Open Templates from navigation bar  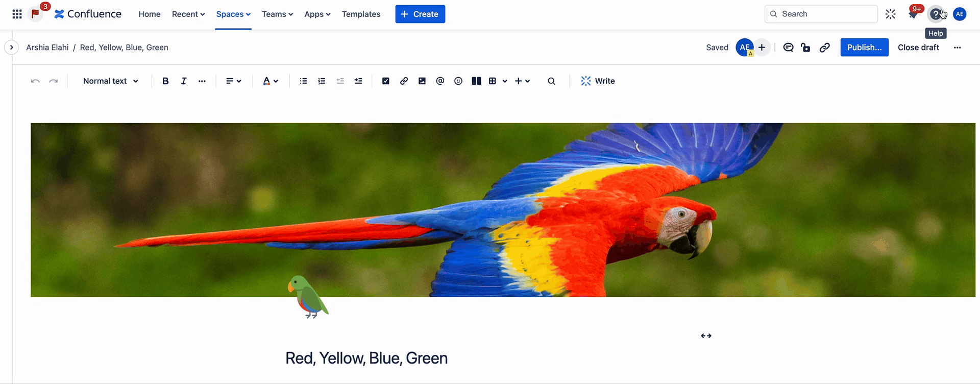click(361, 14)
